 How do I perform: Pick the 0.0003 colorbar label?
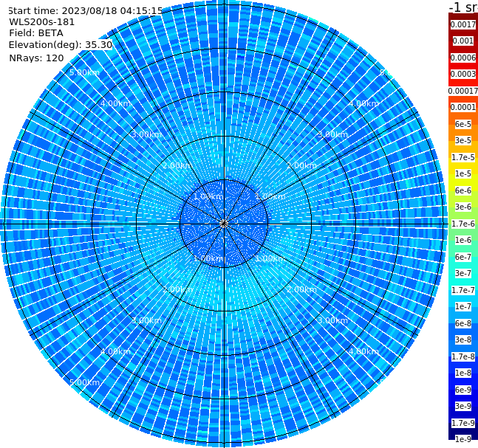tap(463, 74)
